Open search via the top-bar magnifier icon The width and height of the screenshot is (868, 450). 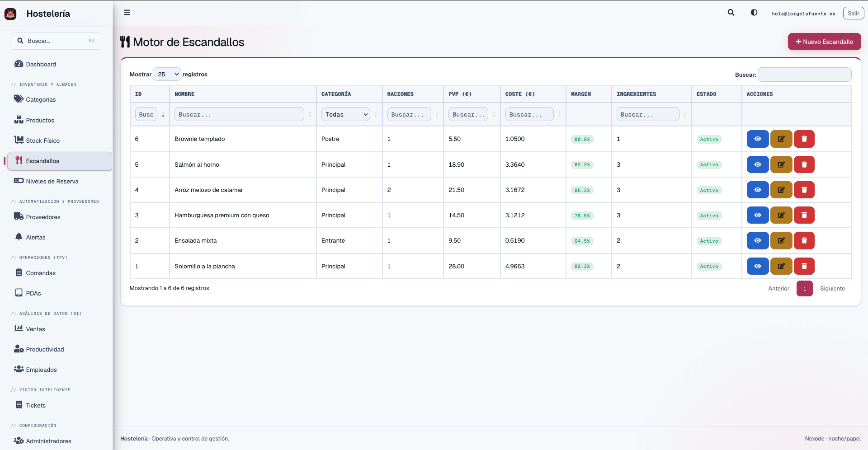[x=731, y=13]
